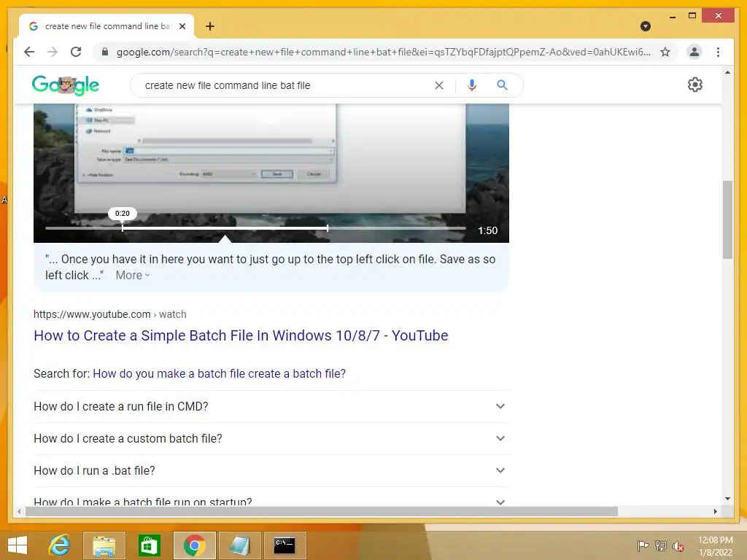Open File Explorer from taskbar

coord(104,545)
